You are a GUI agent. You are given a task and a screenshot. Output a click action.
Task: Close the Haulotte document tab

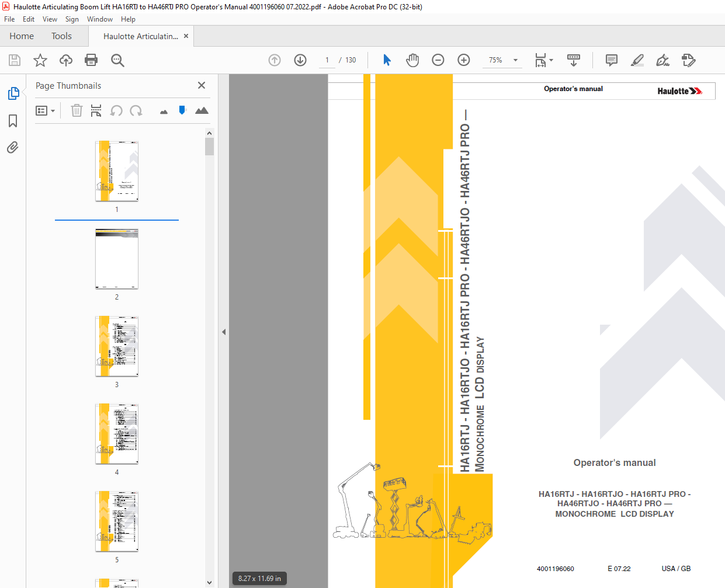click(186, 36)
